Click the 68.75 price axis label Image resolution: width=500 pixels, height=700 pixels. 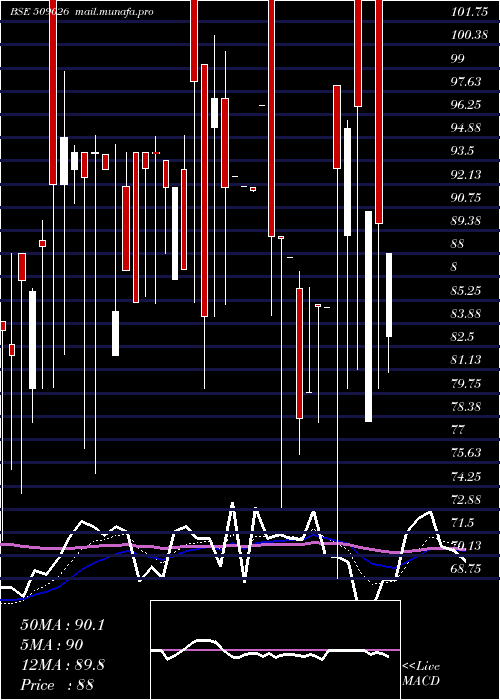tap(466, 569)
